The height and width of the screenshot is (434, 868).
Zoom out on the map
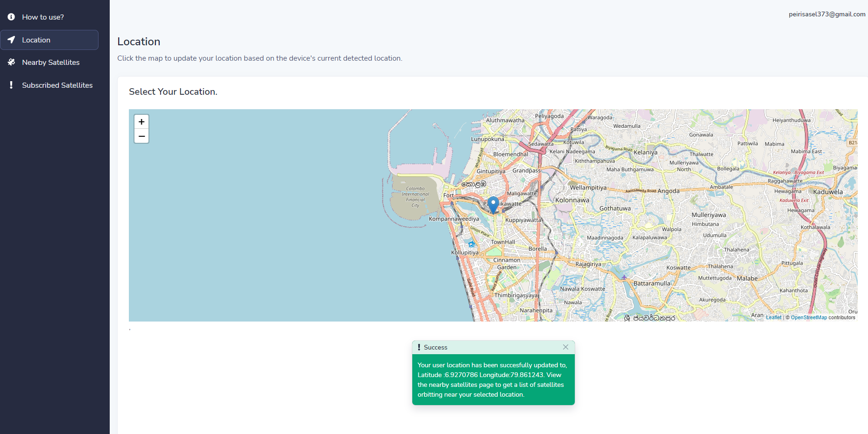click(141, 136)
